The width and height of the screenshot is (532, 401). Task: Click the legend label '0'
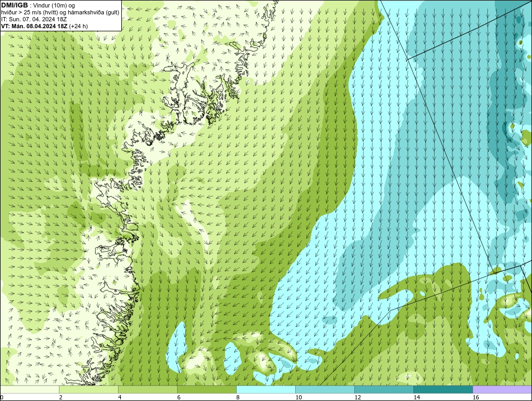point(2,397)
